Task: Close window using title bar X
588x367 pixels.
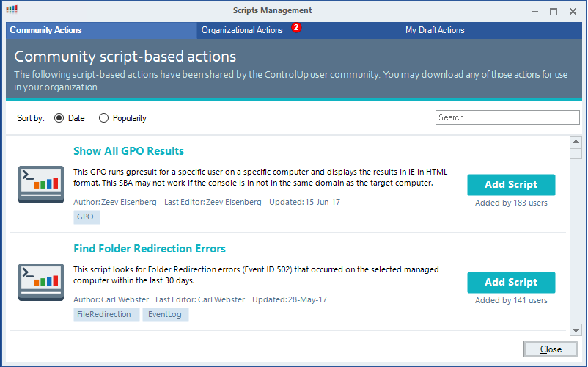Action: pyautogui.click(x=573, y=12)
